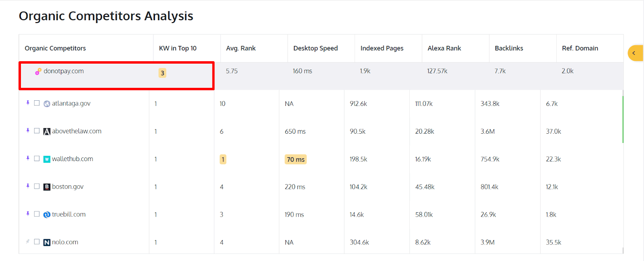Check the boston.gov row checkbox
The width and height of the screenshot is (644, 261).
pyautogui.click(x=37, y=186)
